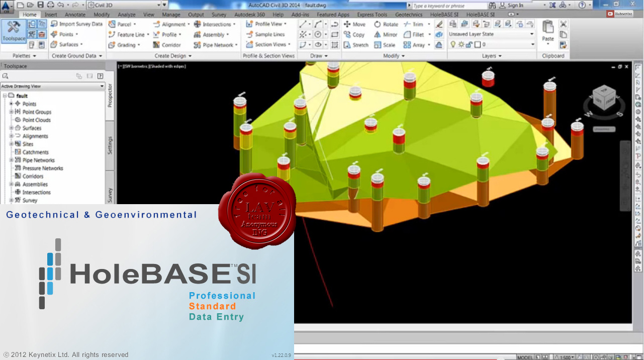Click the Sign In link
The height and width of the screenshot is (360, 644).
coord(516,5)
